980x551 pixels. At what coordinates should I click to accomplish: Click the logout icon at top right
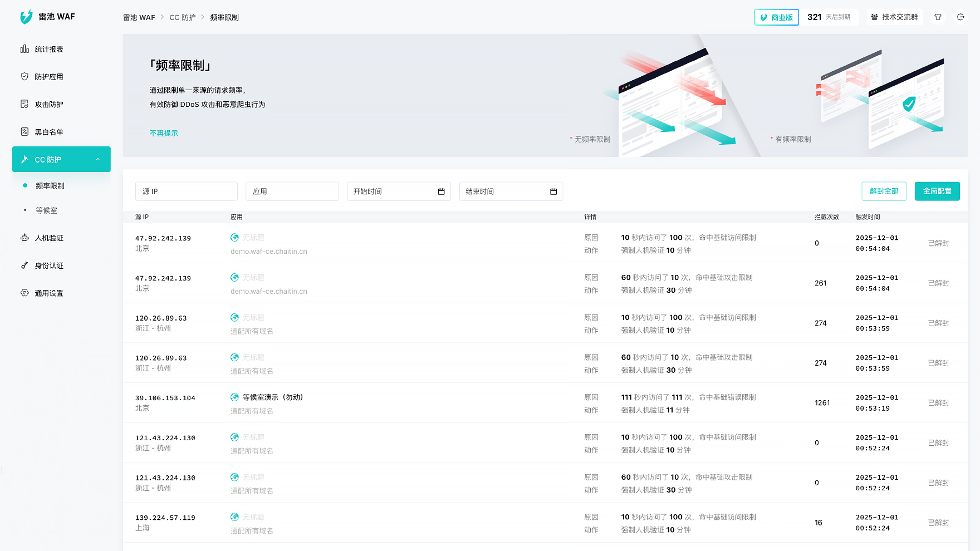(961, 17)
